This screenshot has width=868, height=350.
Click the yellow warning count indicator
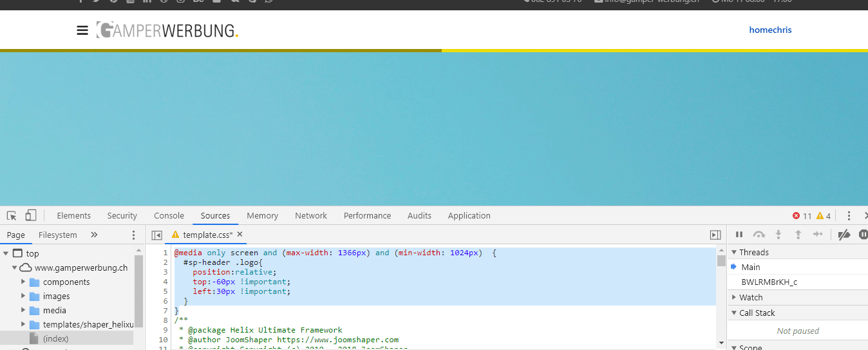coord(824,216)
